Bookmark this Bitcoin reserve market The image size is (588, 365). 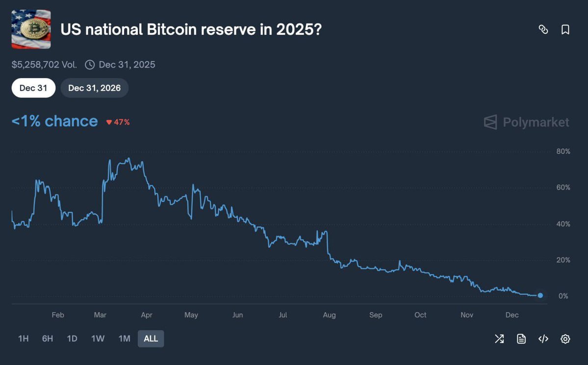click(565, 29)
